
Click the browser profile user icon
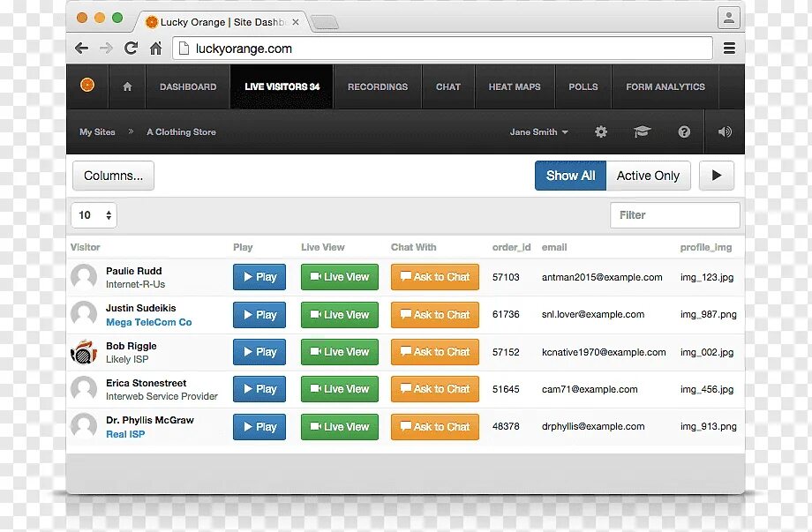tap(729, 18)
